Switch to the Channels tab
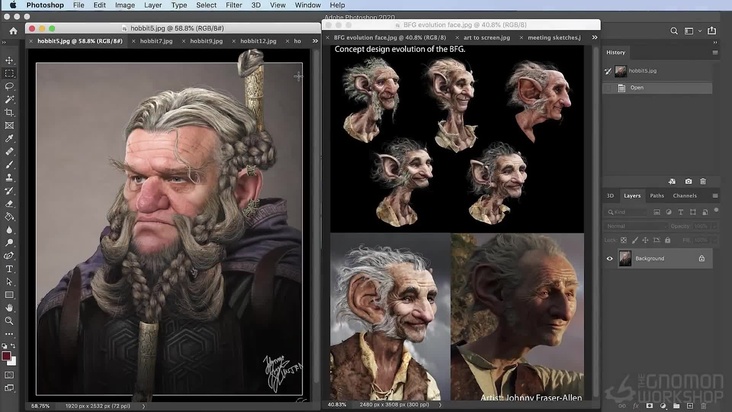The width and height of the screenshot is (732, 412). (x=685, y=196)
